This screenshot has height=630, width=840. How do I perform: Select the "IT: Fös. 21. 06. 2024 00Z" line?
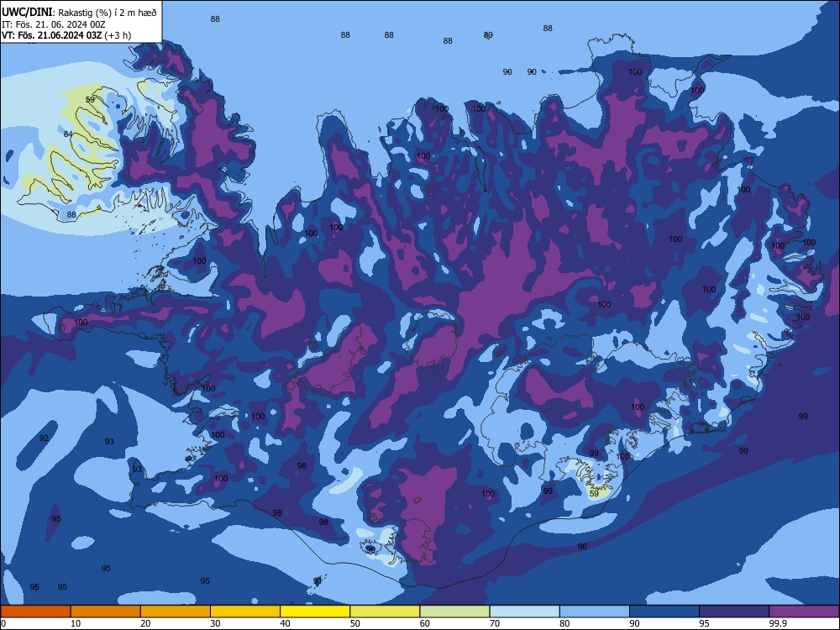(53, 24)
